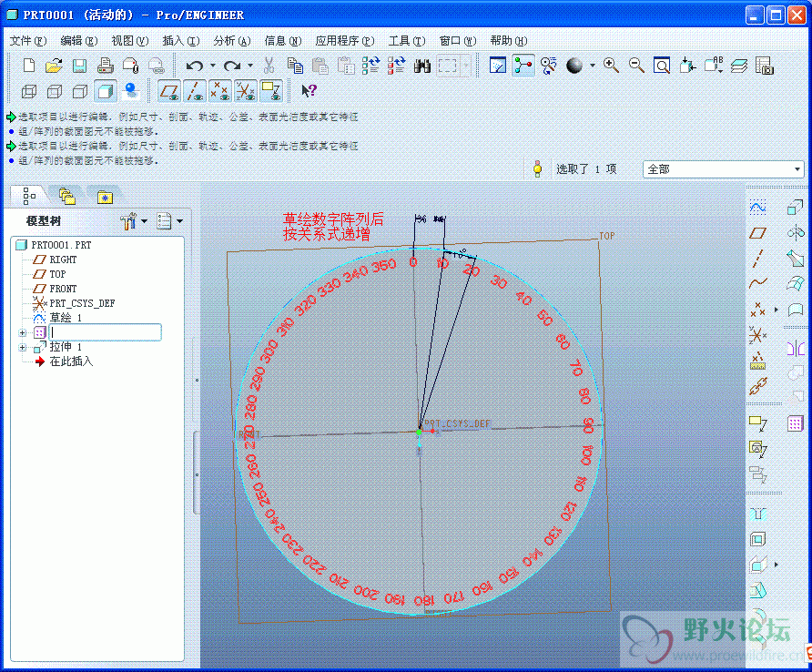Save with the floppy disk icon
The image size is (812, 672).
(x=79, y=66)
